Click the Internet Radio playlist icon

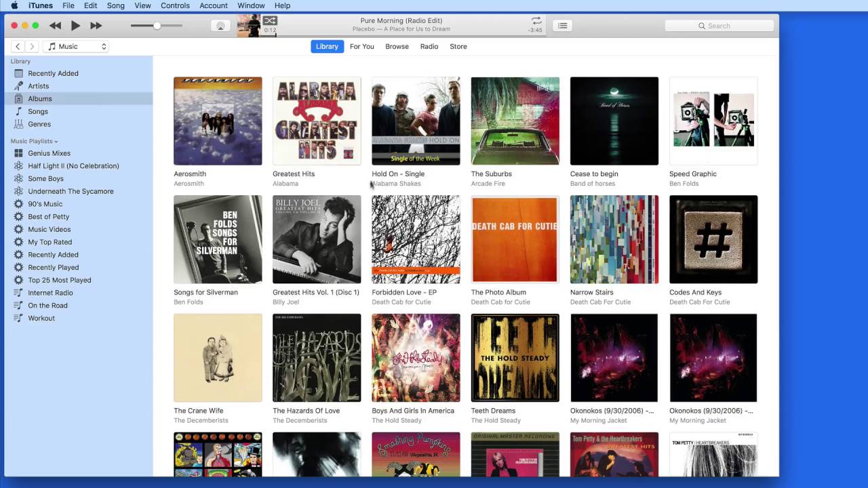click(18, 293)
